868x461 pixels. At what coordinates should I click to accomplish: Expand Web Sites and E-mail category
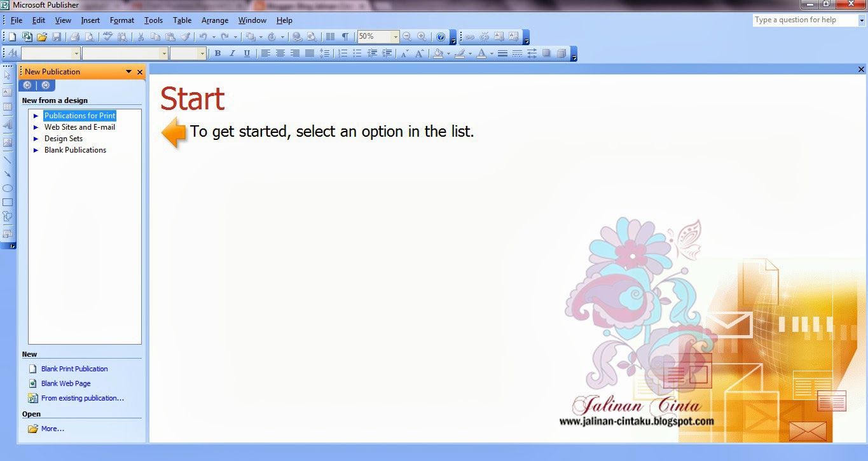click(36, 127)
